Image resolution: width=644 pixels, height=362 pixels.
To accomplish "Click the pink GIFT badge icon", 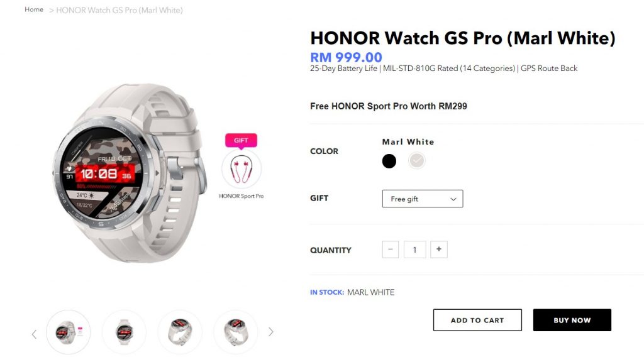I will point(241,140).
